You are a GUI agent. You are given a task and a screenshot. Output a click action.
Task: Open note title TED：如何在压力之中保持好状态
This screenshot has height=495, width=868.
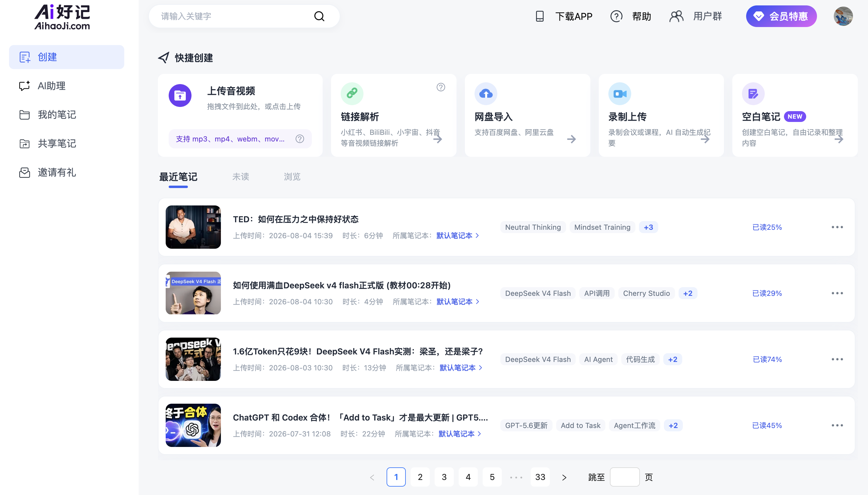296,219
